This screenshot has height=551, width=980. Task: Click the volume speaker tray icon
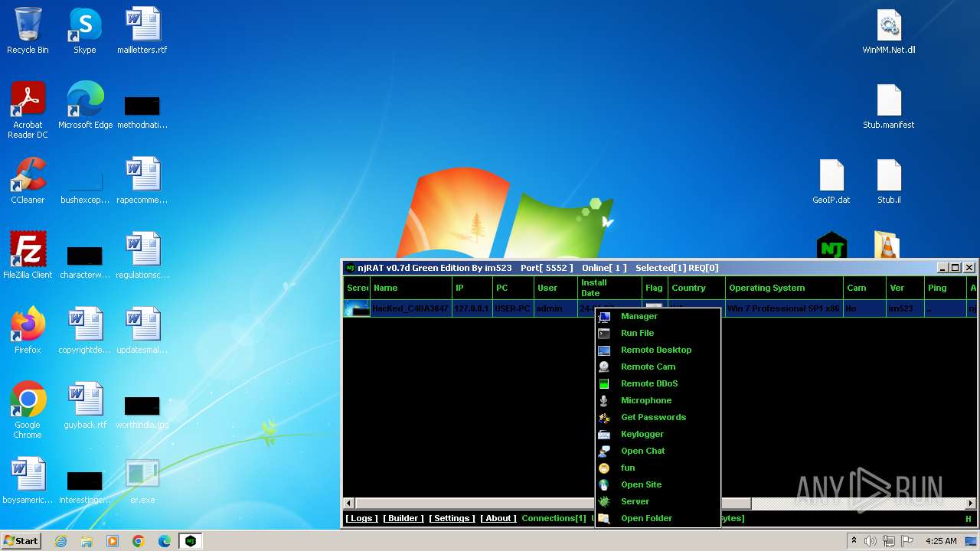coord(871,541)
